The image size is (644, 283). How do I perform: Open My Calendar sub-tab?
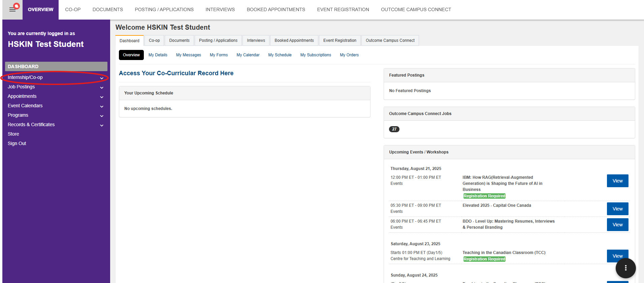click(248, 55)
